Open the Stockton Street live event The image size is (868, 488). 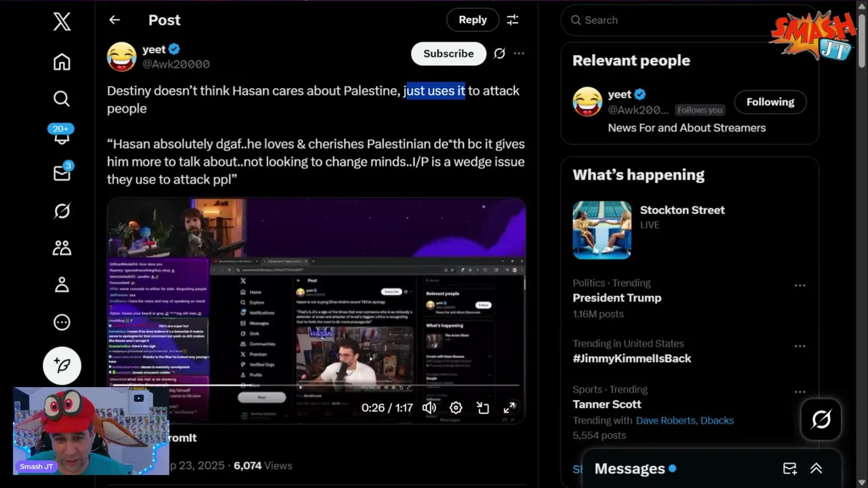(690, 230)
